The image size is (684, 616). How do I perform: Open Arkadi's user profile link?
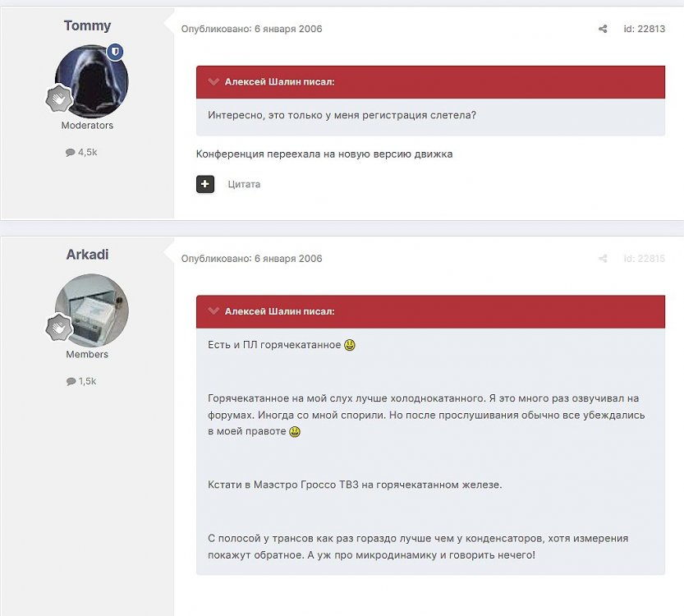(x=87, y=255)
